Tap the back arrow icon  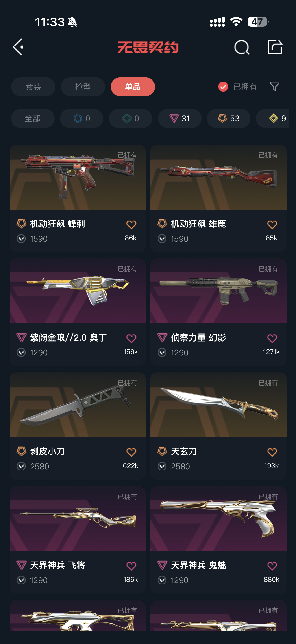point(18,47)
